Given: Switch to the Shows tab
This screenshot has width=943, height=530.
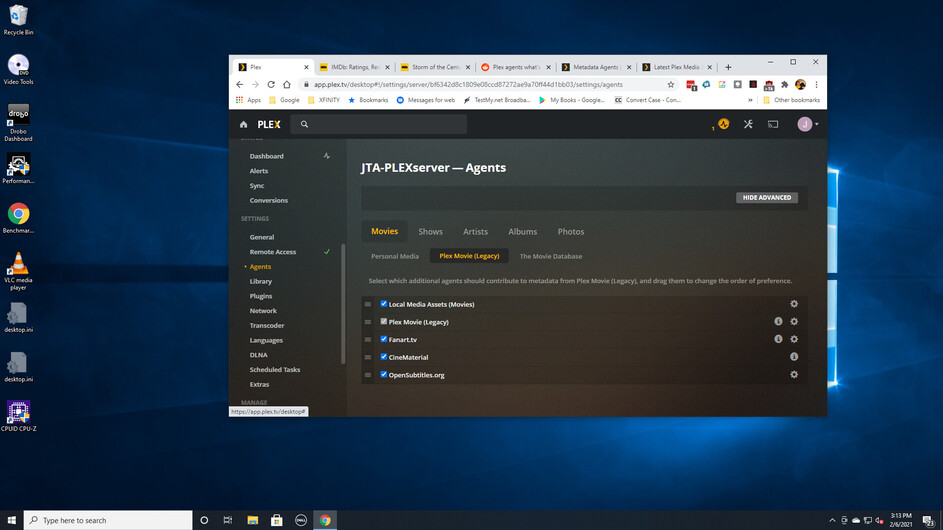Looking at the screenshot, I should point(431,232).
